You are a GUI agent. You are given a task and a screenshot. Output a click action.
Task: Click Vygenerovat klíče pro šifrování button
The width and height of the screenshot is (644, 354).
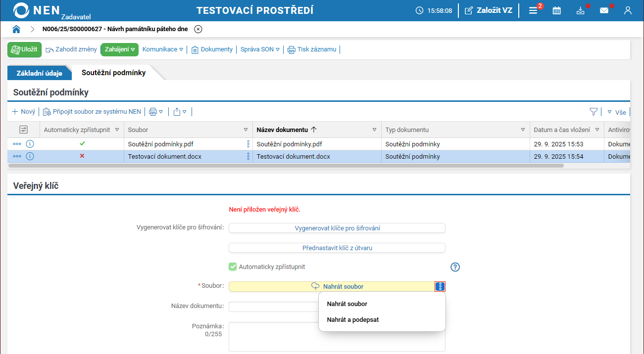pos(337,228)
